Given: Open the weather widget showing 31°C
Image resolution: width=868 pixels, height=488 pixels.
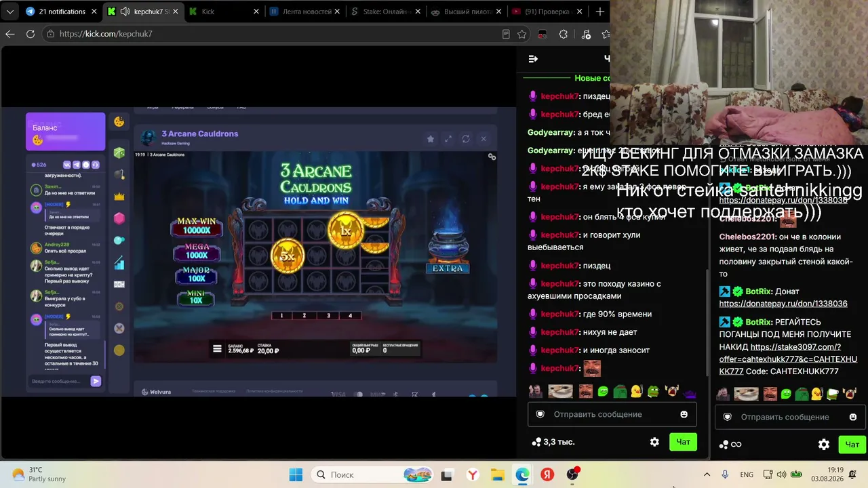Looking at the screenshot, I should (39, 474).
